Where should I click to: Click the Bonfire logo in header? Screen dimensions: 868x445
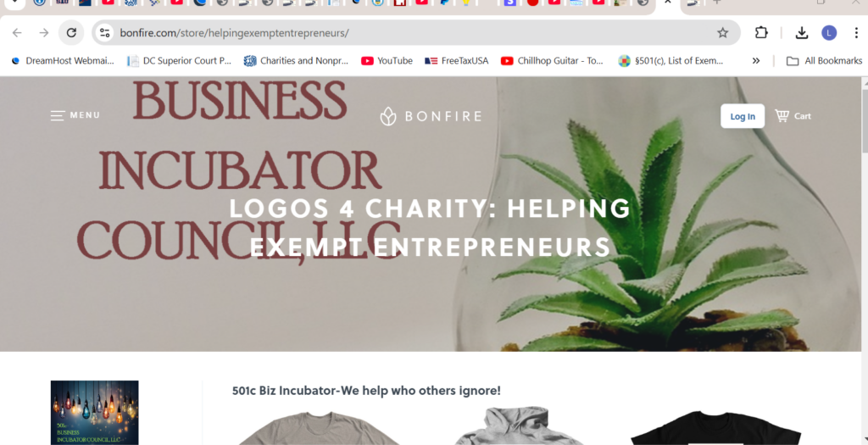pos(431,116)
